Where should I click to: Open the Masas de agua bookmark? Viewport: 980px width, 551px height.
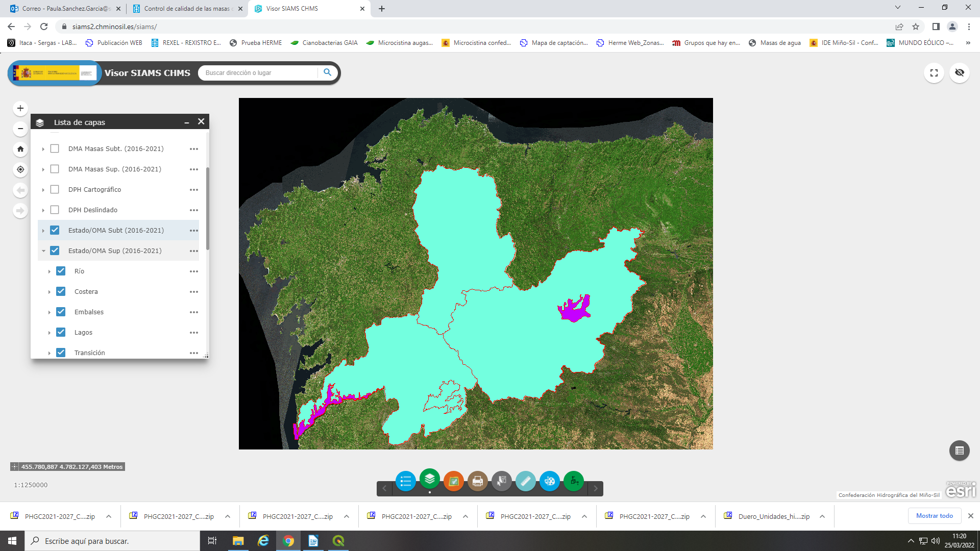click(x=774, y=43)
